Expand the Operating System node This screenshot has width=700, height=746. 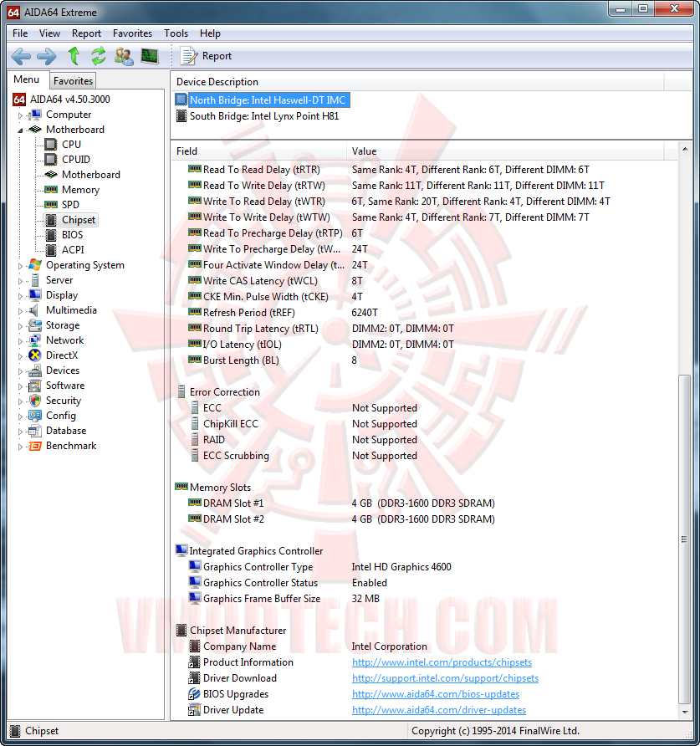pos(20,266)
